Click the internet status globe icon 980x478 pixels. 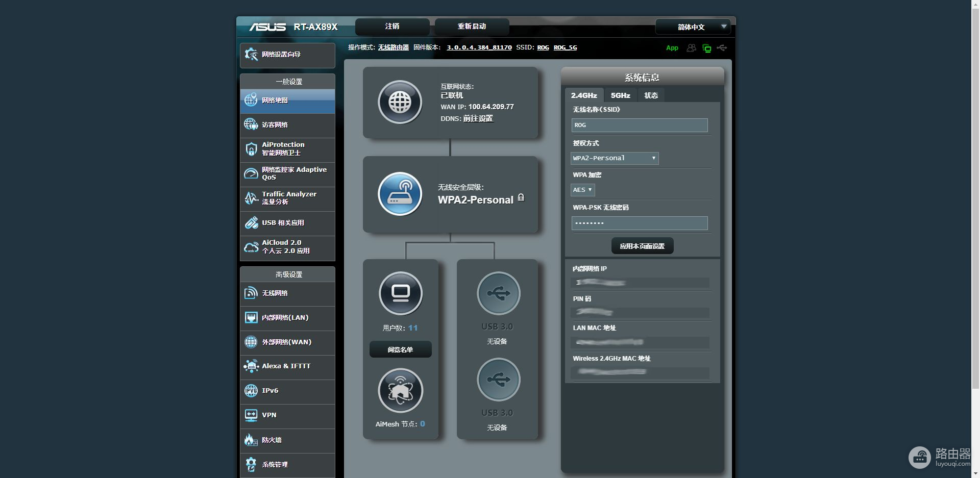tap(400, 103)
